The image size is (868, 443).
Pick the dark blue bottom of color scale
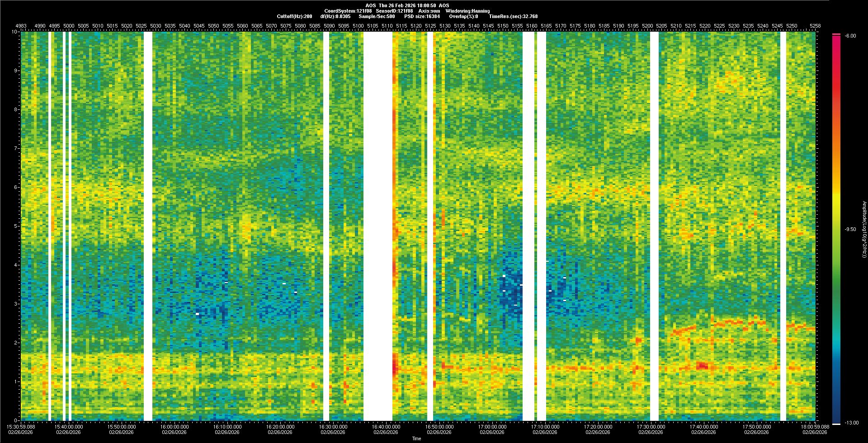(836, 418)
